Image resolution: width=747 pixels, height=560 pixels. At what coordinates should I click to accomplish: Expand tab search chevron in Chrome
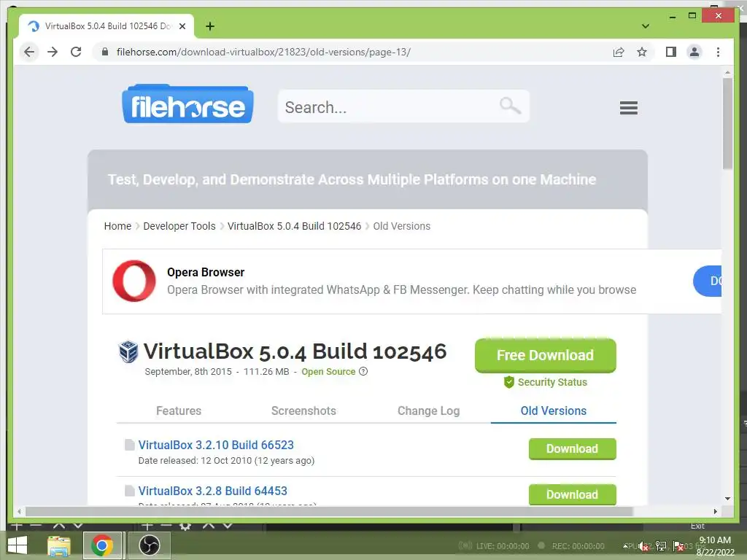(x=645, y=26)
